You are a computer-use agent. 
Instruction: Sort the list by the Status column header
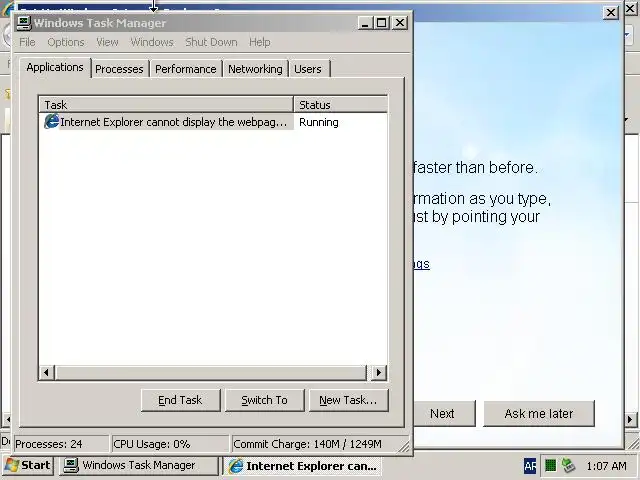coord(340,105)
